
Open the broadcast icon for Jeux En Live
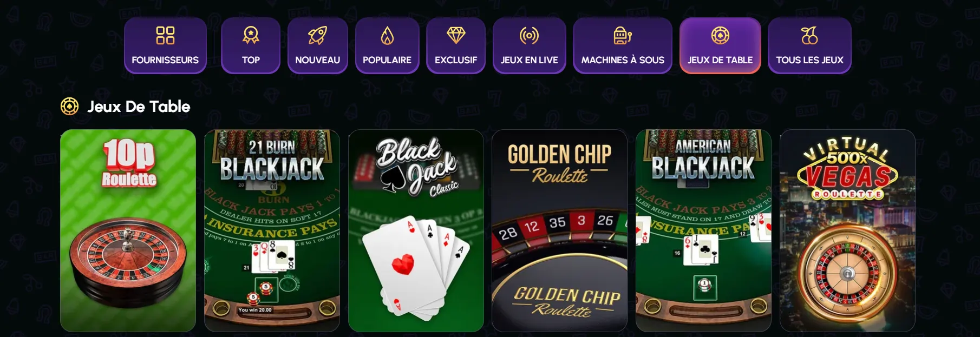[529, 36]
